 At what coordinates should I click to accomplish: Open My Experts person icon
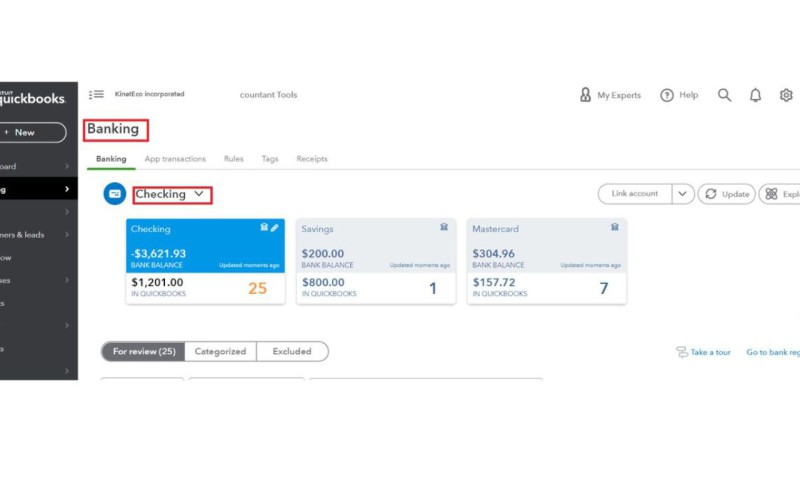click(585, 95)
